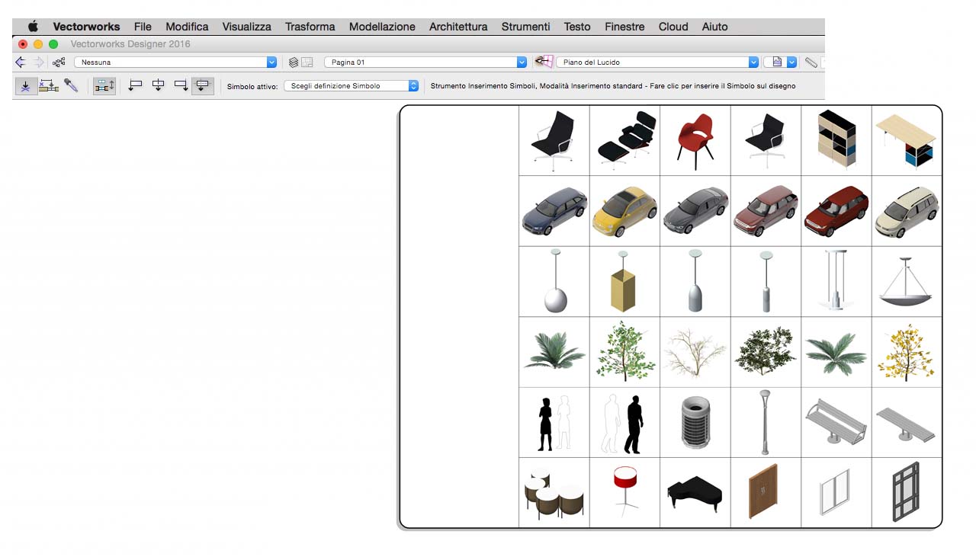Select the street lamp post symbol
Viewport: 976px width, 560px height.
765,422
